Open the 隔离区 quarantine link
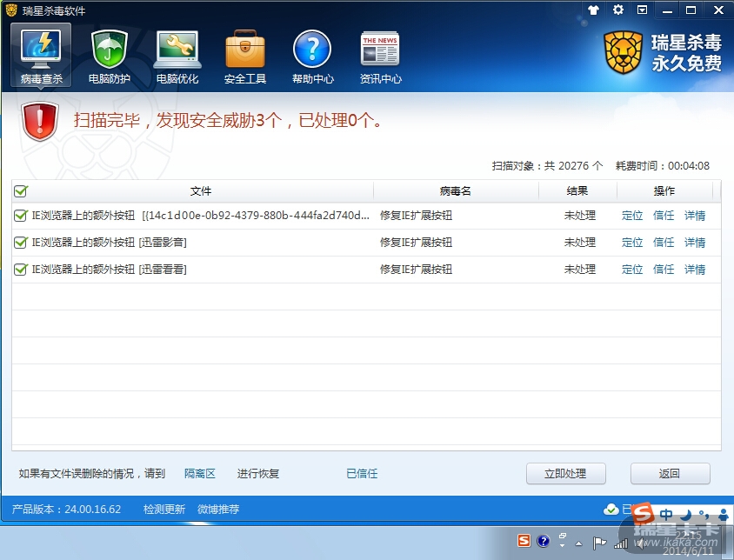 tap(199, 474)
